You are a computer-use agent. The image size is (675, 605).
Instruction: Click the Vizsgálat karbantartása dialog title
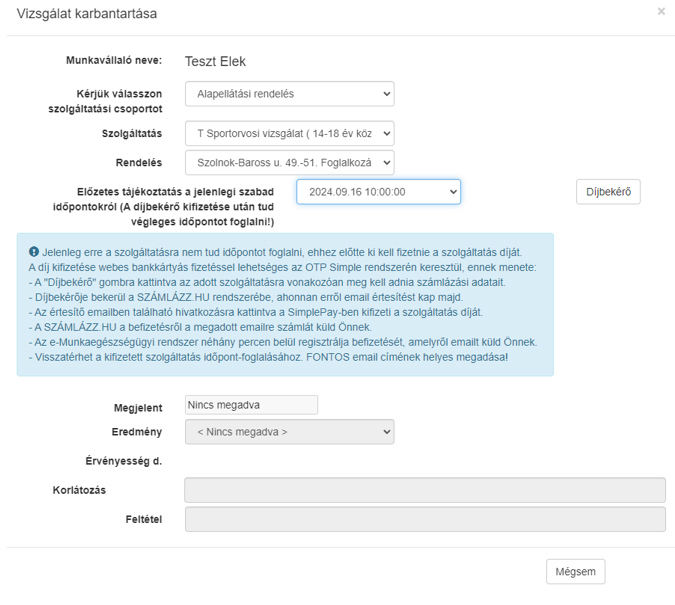tap(87, 14)
